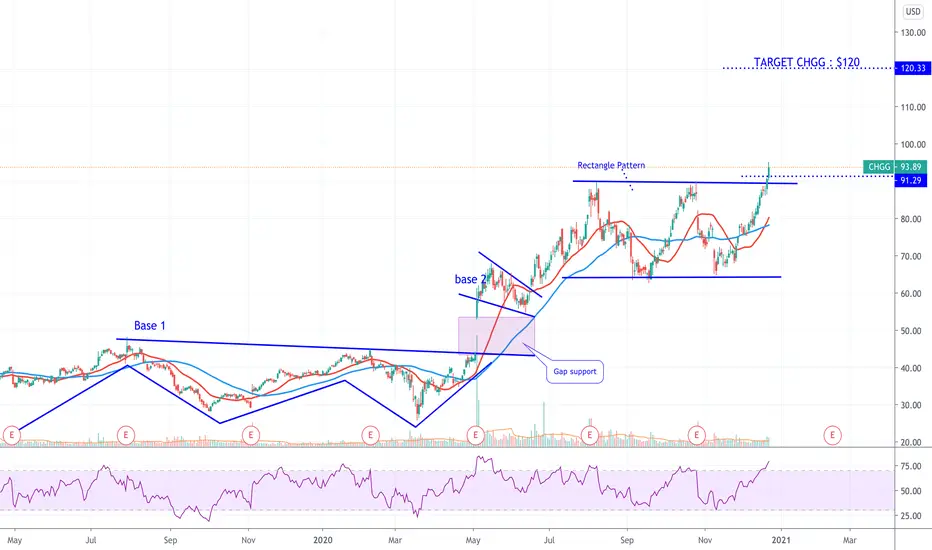Screen dimensions: 932x550
Task: Click the 2020 label on time axis
Action: coord(323,540)
